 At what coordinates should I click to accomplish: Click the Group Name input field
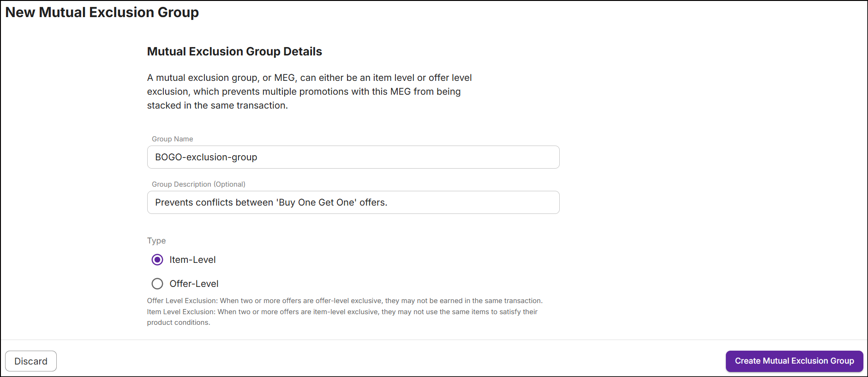(x=353, y=157)
